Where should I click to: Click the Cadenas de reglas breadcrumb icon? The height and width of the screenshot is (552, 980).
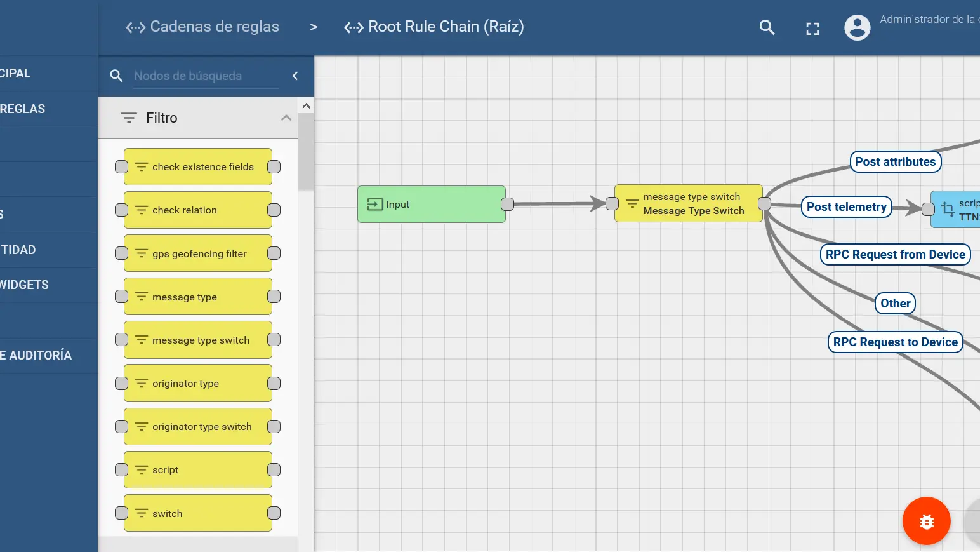click(x=136, y=27)
